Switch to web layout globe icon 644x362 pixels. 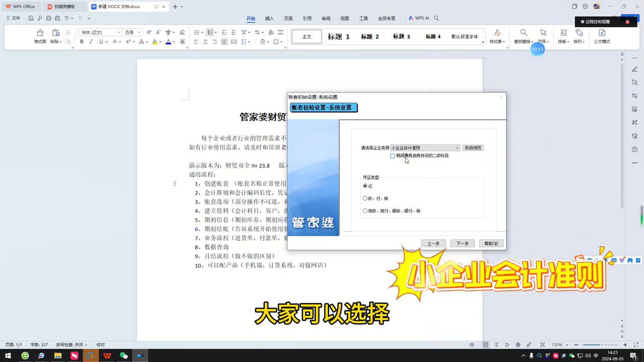518,345
